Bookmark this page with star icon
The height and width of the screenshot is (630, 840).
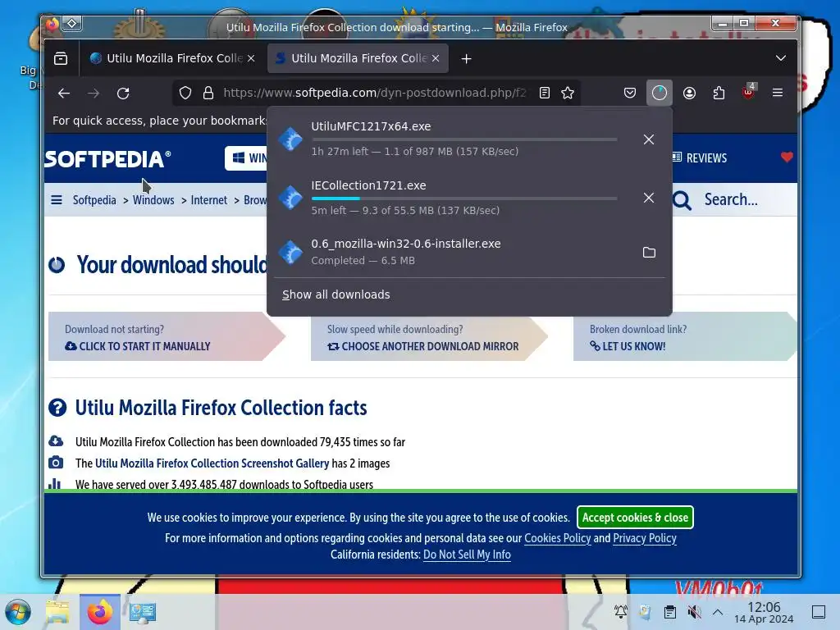(568, 94)
